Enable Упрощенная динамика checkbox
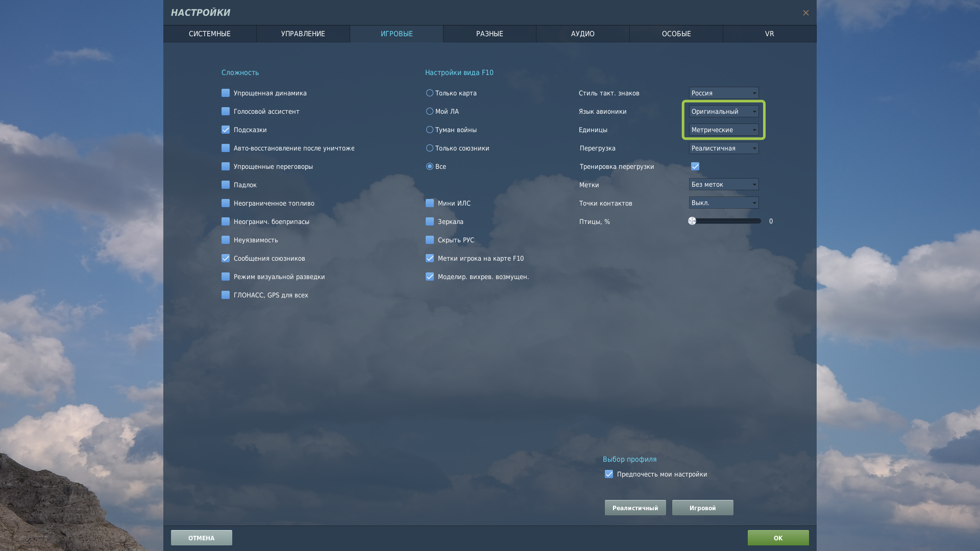 point(226,93)
